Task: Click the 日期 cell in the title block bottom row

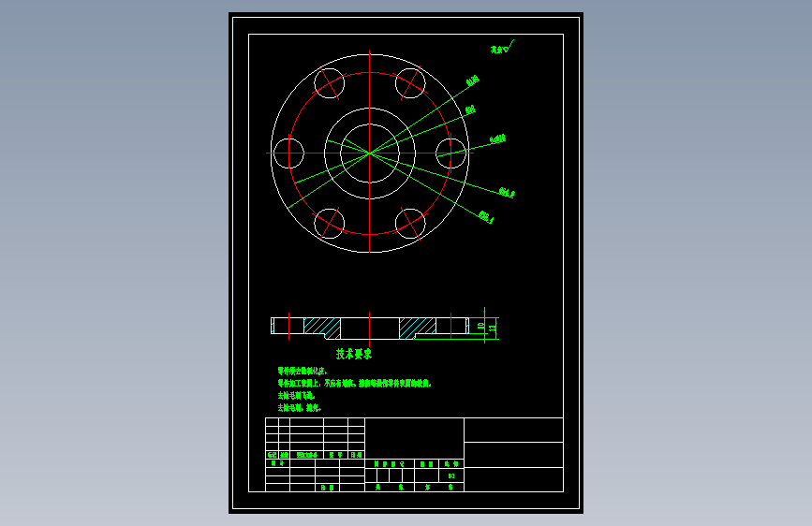Action: 327,488
